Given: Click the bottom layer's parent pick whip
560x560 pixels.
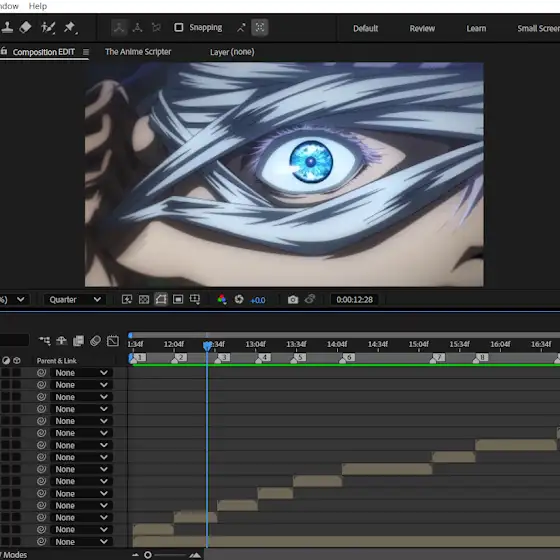Looking at the screenshot, I should coord(41,541).
